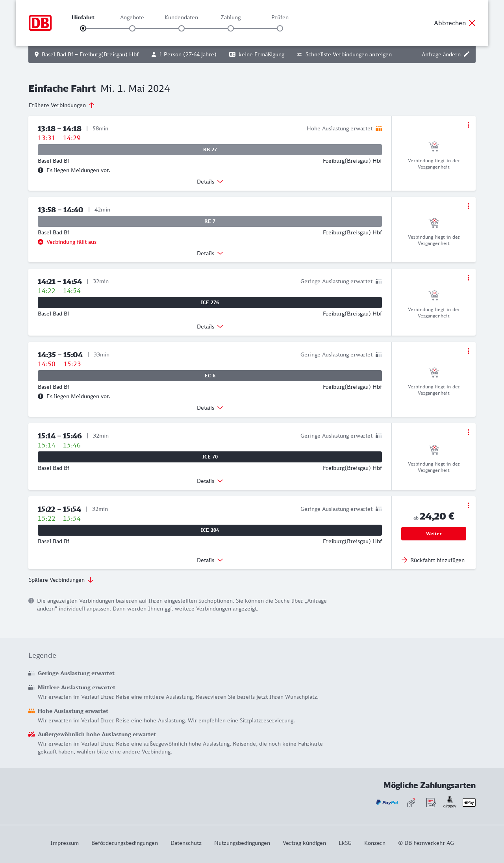The width and height of the screenshot is (504, 863).
Task: Click high occupancy icon on RB 27 connection
Action: [379, 128]
